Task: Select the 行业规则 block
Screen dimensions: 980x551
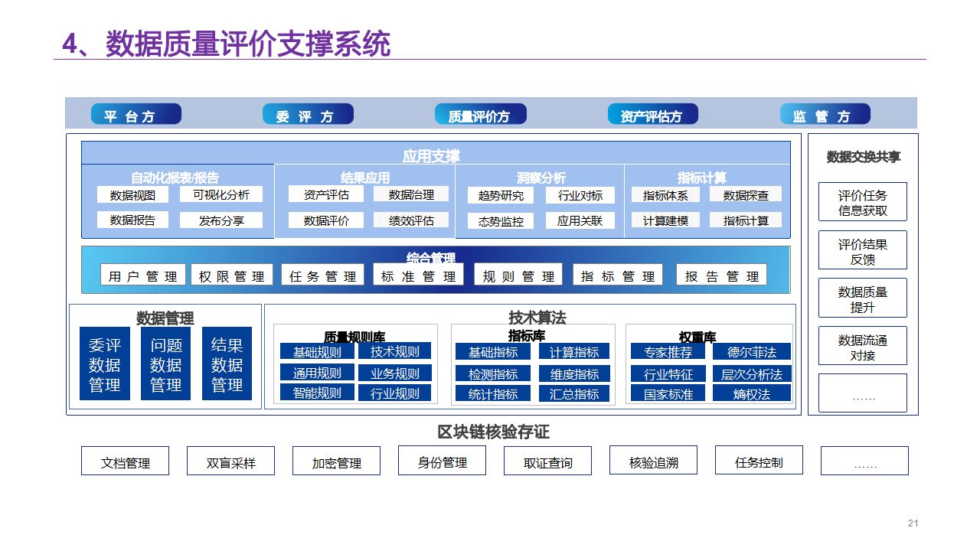Action: point(395,393)
